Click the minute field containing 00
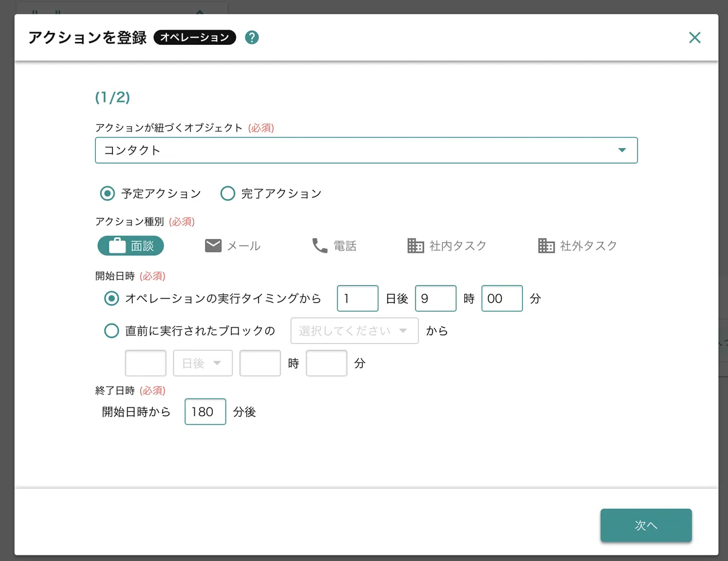 [x=502, y=298]
